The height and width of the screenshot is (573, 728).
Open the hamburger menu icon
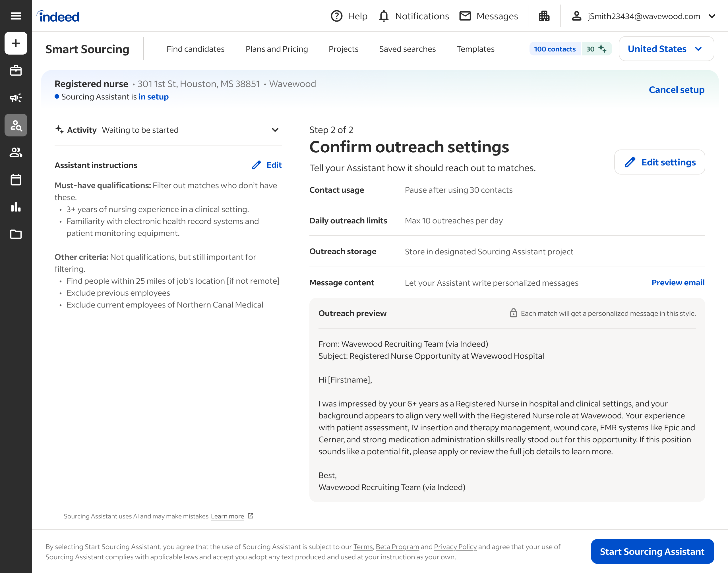click(x=16, y=16)
